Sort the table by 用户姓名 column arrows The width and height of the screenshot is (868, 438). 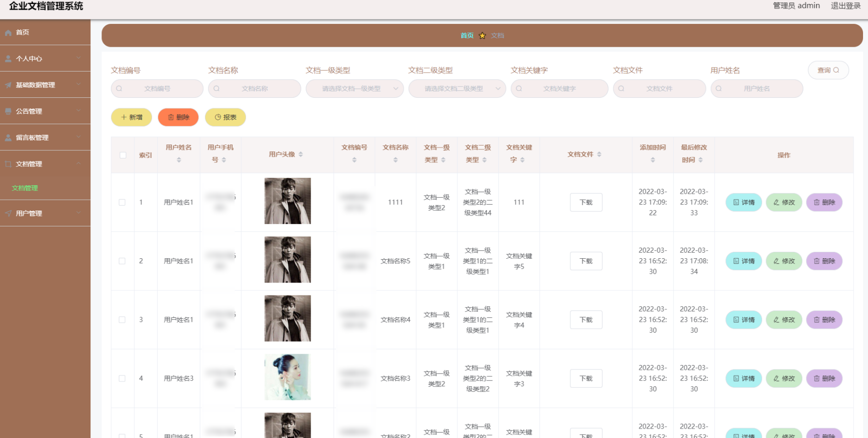click(179, 160)
